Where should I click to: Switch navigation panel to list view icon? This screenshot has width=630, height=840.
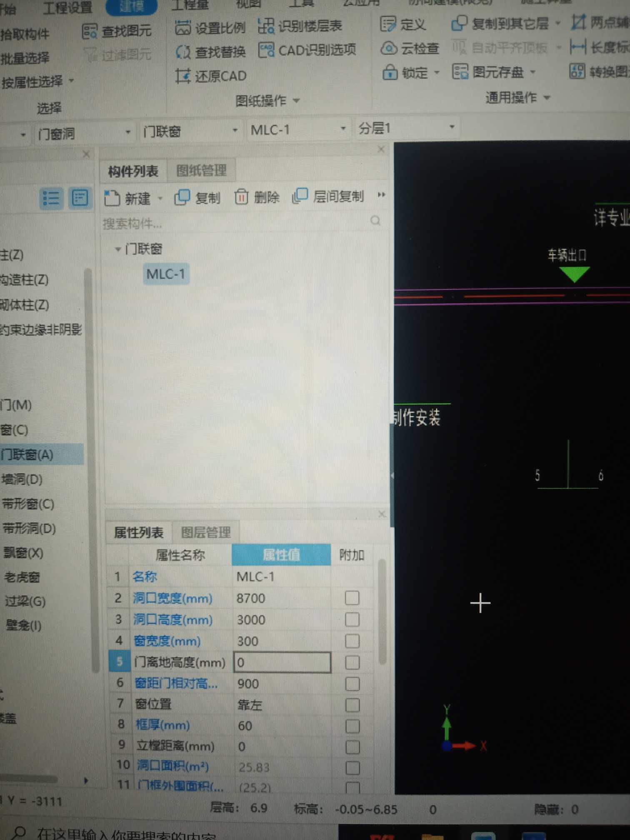51,198
